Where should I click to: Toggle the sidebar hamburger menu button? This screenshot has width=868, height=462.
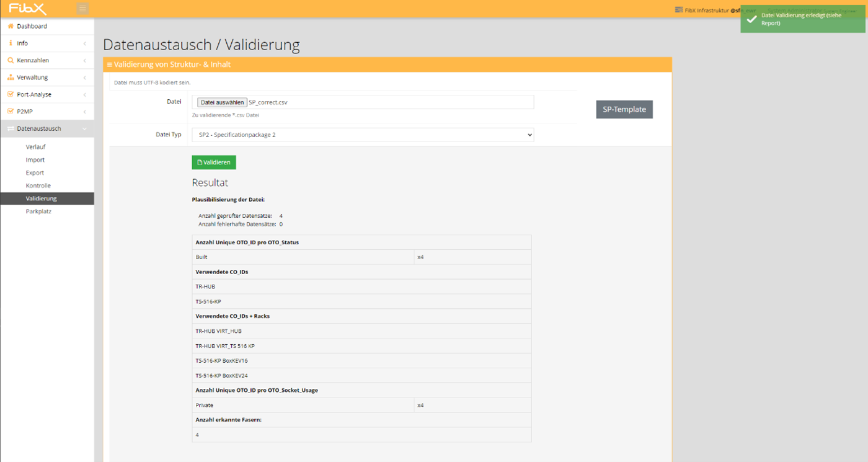coord(82,9)
